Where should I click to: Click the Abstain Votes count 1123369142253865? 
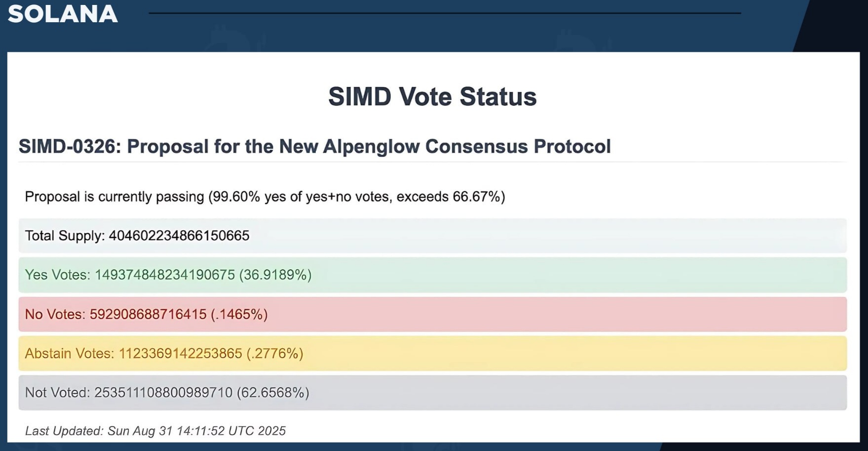coord(181,354)
